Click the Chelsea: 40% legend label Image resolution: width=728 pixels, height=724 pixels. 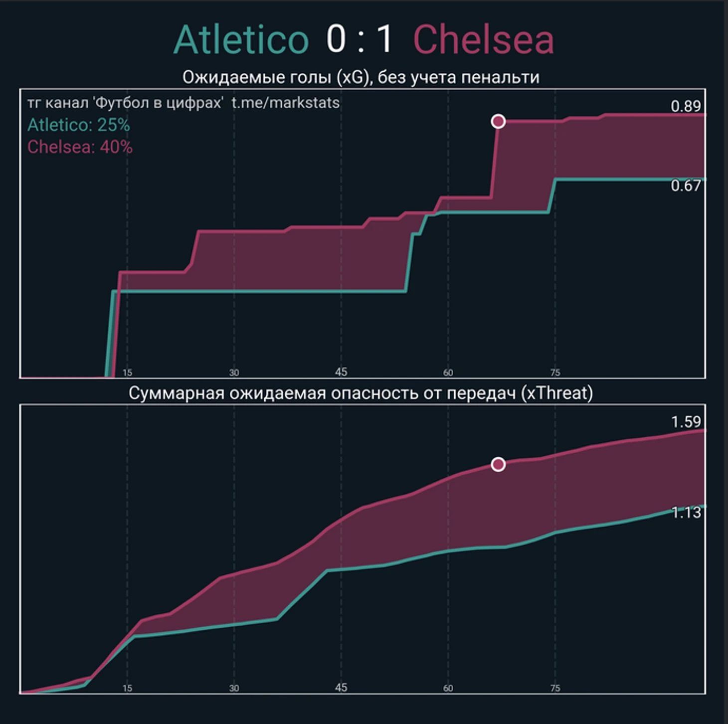pyautogui.click(x=80, y=147)
